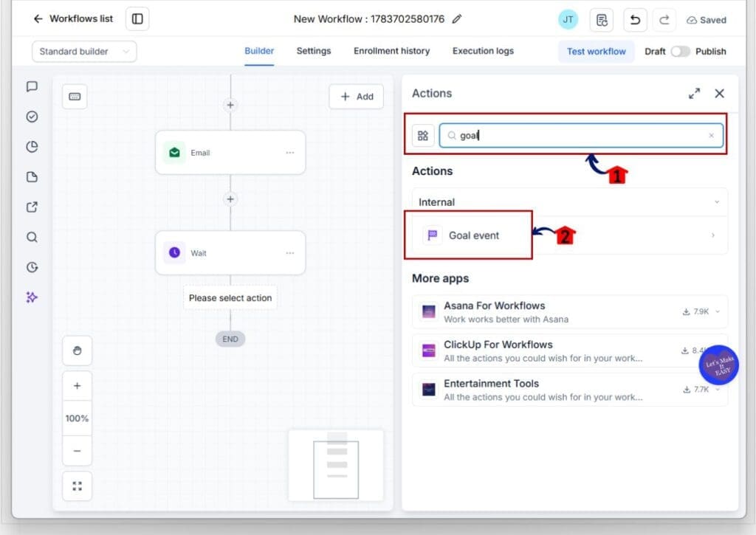Open the history clock sidebar icon
Viewport: 756px width, 535px height.
(x=32, y=267)
